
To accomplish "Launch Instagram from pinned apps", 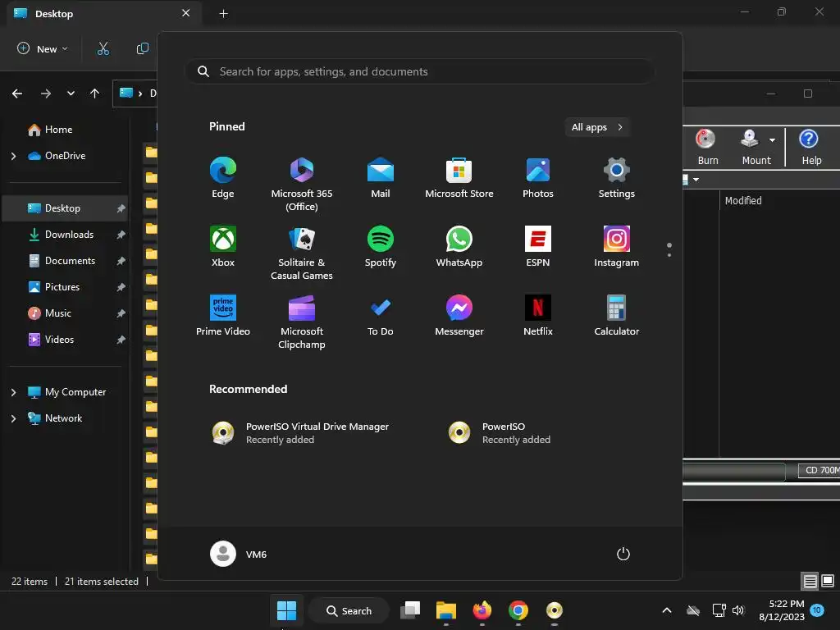I will (x=617, y=247).
